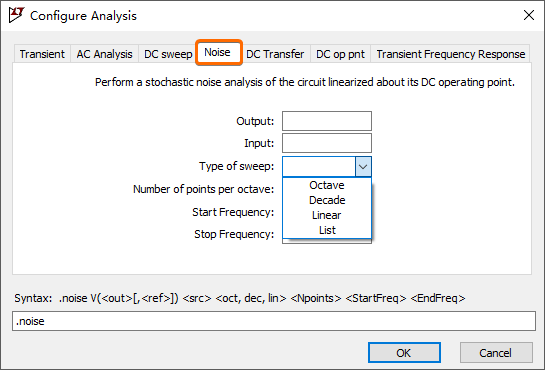
Task: Open the AC Analysis tab
Action: click(x=104, y=54)
